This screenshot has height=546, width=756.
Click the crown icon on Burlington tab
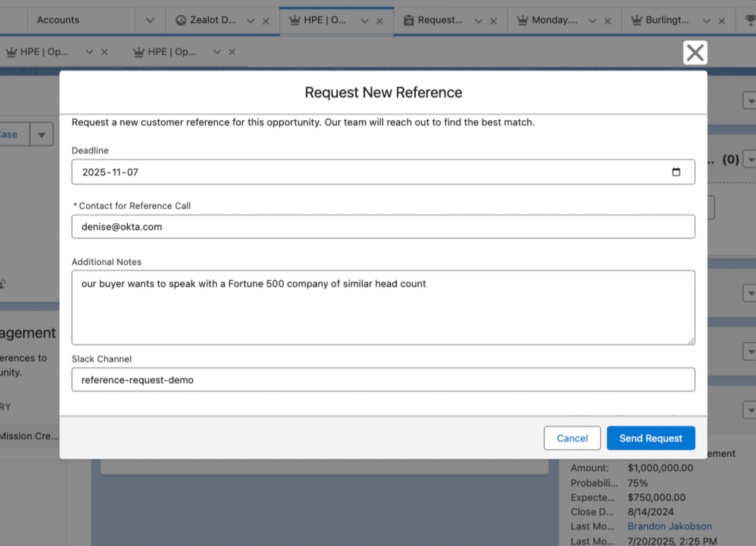coord(636,20)
